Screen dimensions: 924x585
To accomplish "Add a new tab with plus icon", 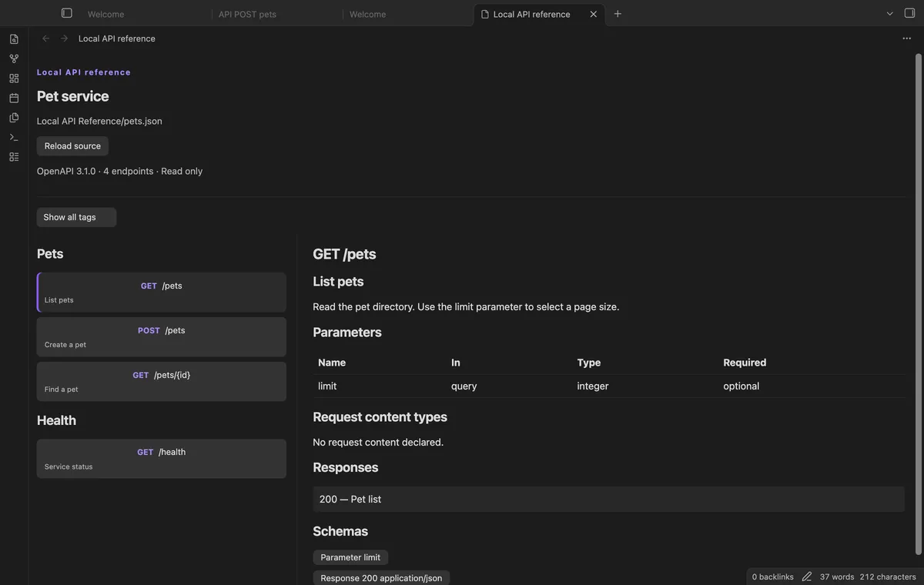I will click(x=618, y=14).
